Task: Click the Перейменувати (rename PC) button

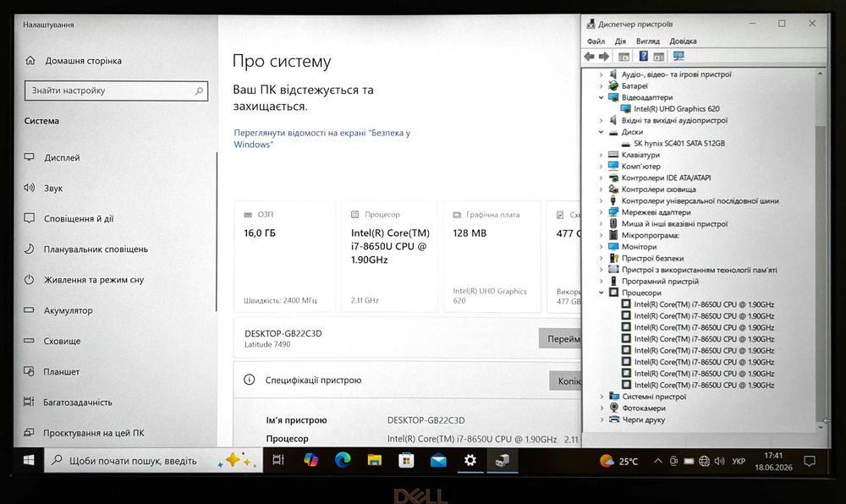Action: [560, 338]
